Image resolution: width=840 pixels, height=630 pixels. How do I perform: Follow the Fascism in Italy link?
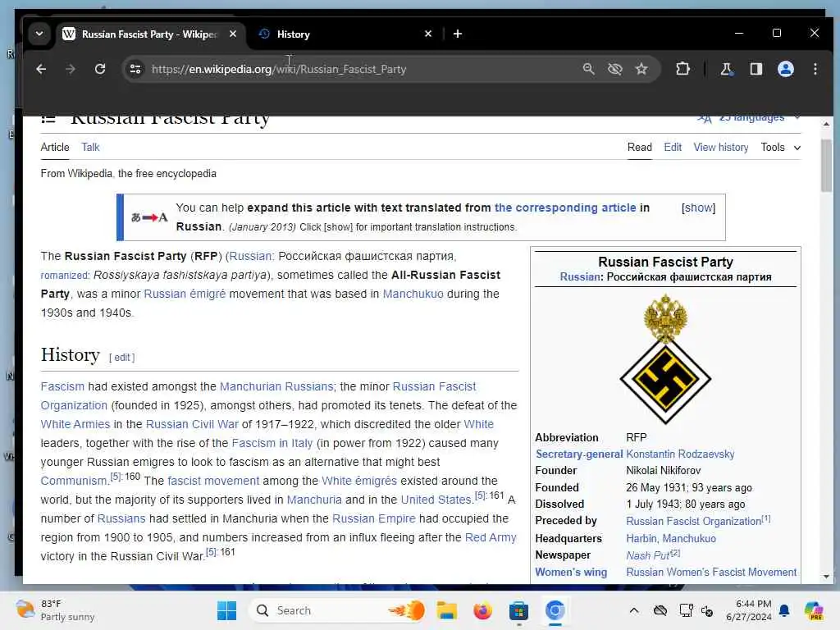point(272,443)
